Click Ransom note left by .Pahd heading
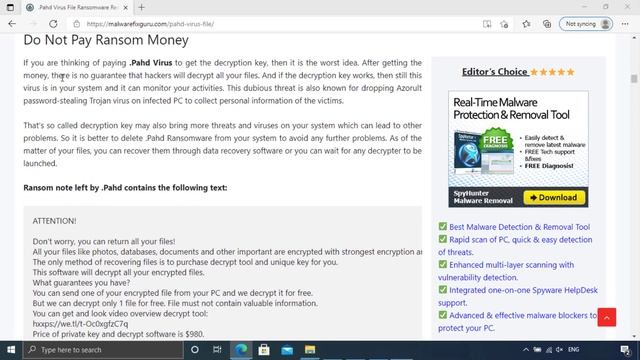Screen dimensions: 640x360 (125, 188)
